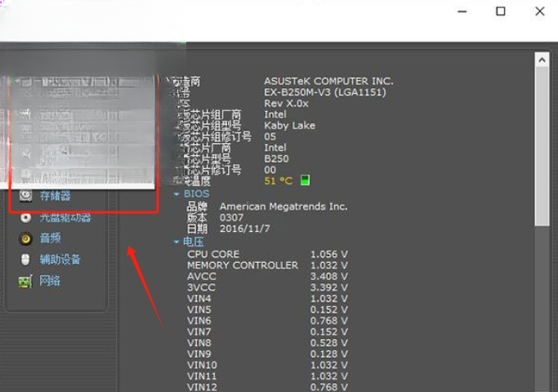Click the optical drive disc icon
The width and height of the screenshot is (558, 392).
(25, 217)
